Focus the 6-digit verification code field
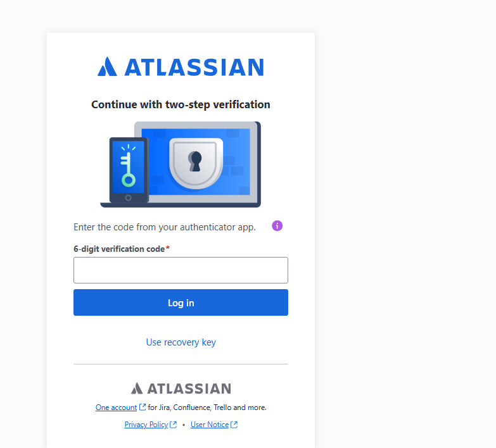 coord(181,270)
